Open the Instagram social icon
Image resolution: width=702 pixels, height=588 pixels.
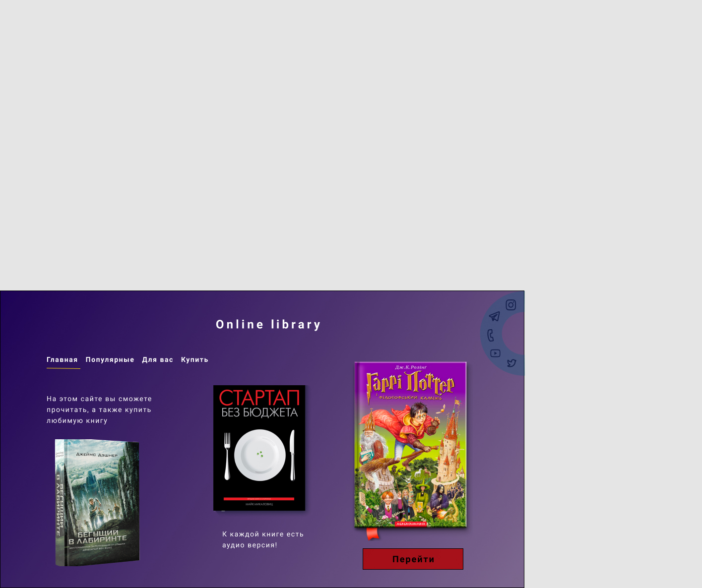point(511,305)
